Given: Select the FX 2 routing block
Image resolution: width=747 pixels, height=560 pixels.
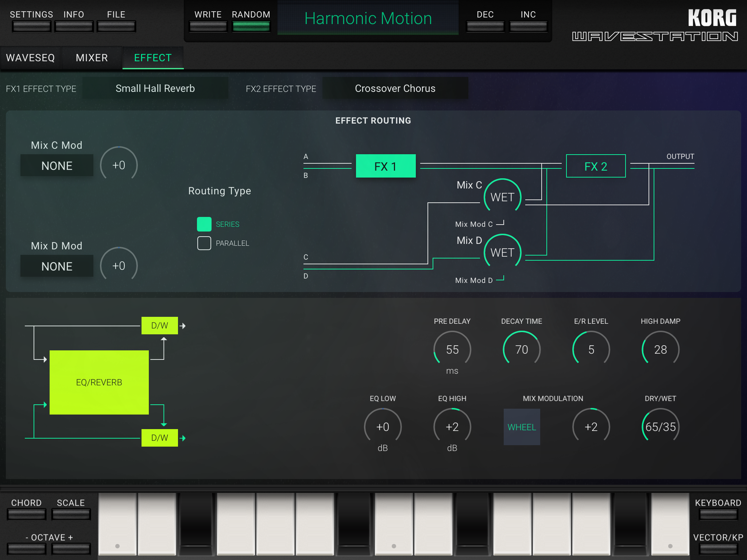Looking at the screenshot, I should (x=596, y=166).
